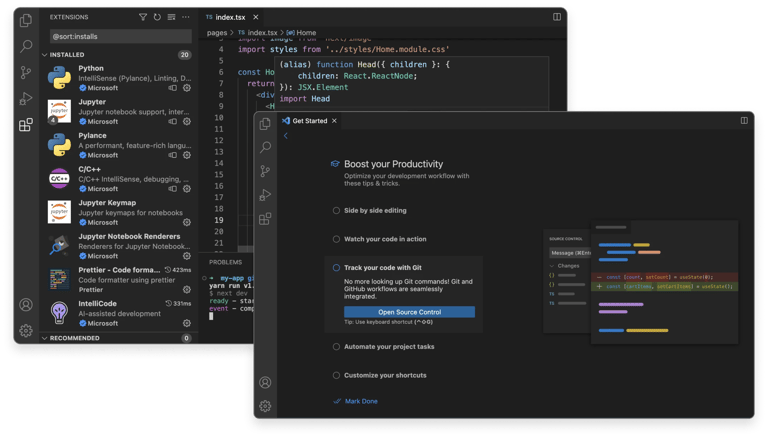Open Run and Debug in front window
This screenshot has height=436, width=768.
coord(265,195)
